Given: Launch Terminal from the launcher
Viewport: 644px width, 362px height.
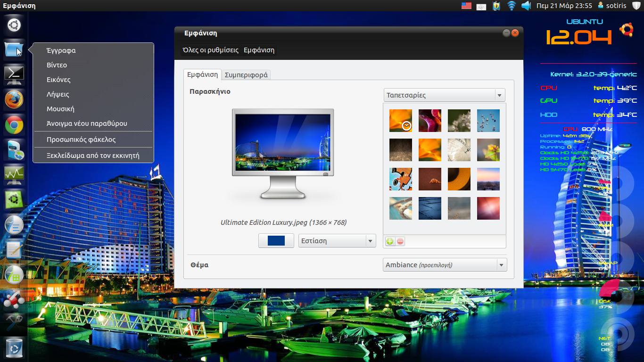Looking at the screenshot, I should [x=14, y=74].
